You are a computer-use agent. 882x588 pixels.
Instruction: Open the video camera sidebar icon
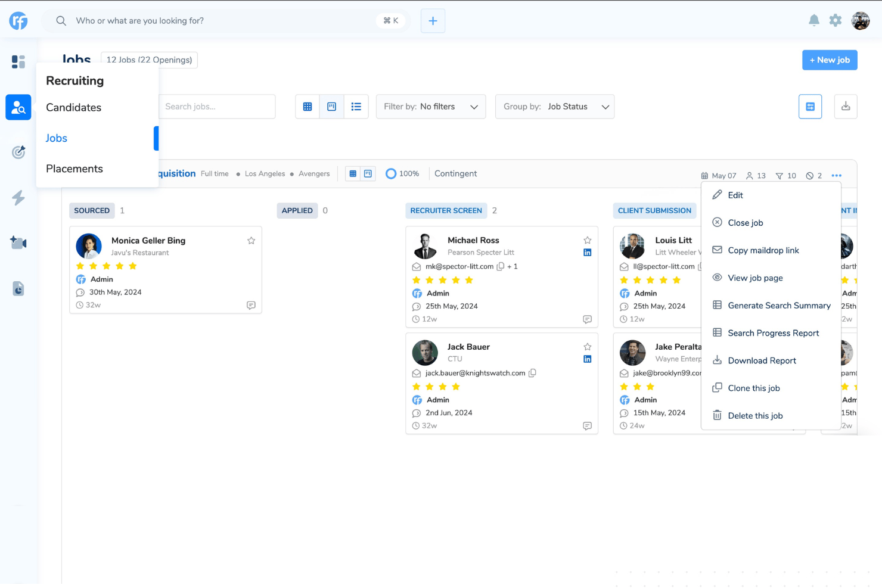point(18,242)
